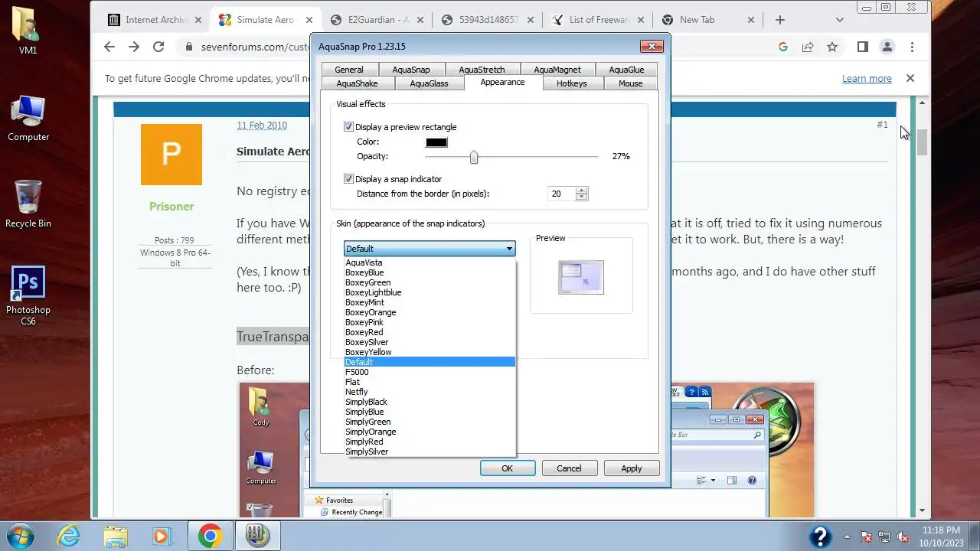Viewport: 980px width, 551px height.
Task: Switch to the AquaSnap tab
Action: [x=411, y=70]
